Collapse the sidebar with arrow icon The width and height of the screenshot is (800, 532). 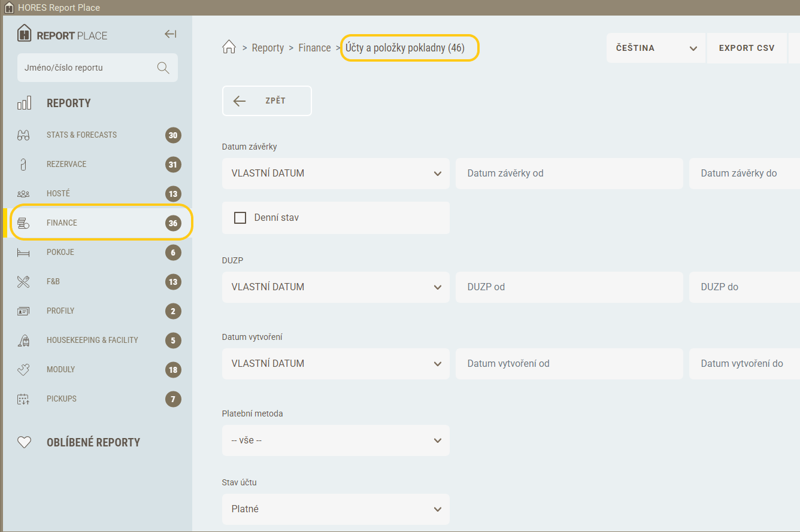click(171, 34)
